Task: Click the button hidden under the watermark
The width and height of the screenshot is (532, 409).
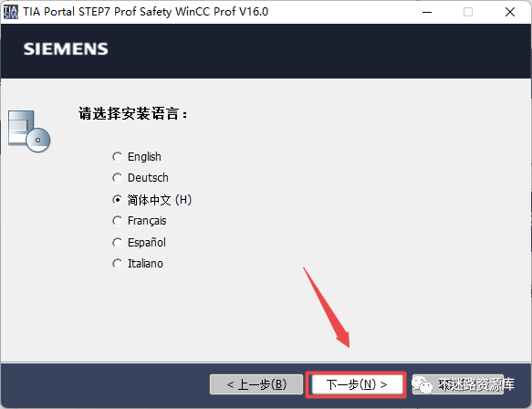Action: (x=458, y=384)
